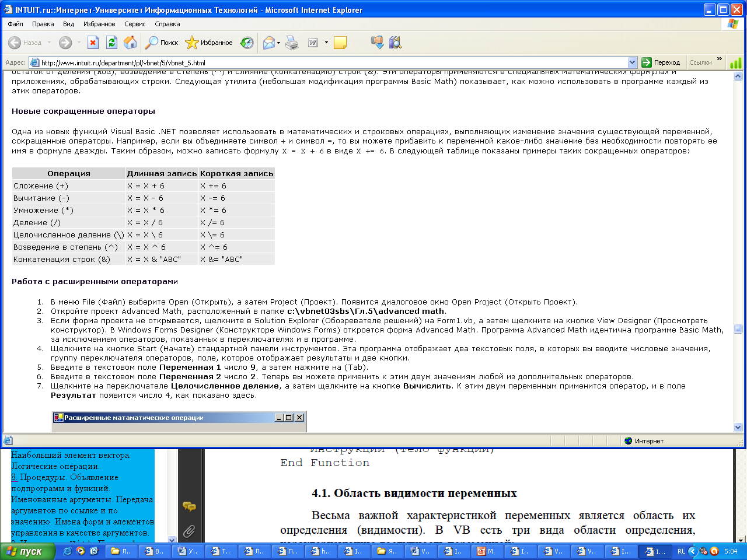
Task: Click the Интернет zone globe in status bar
Action: point(628,441)
